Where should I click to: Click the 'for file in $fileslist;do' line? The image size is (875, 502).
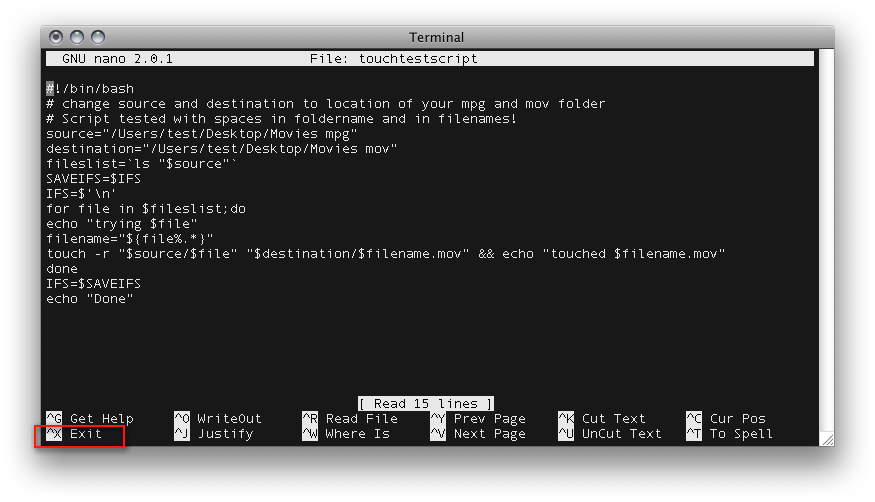click(146, 209)
